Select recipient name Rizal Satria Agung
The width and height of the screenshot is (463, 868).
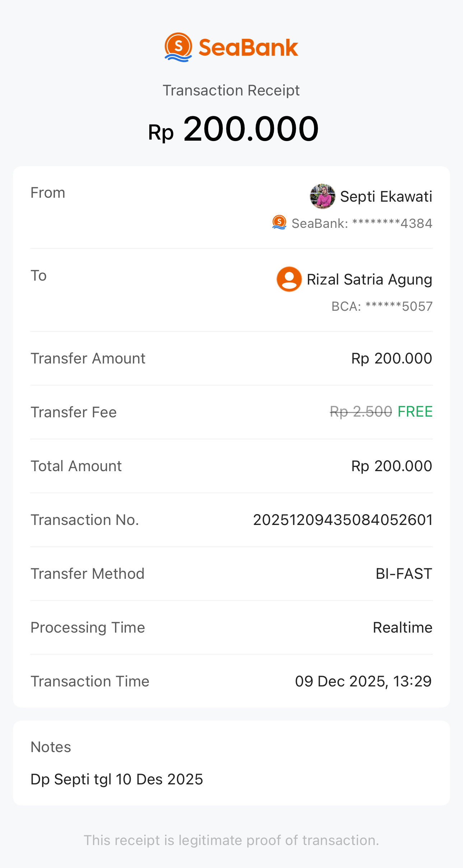tap(370, 280)
